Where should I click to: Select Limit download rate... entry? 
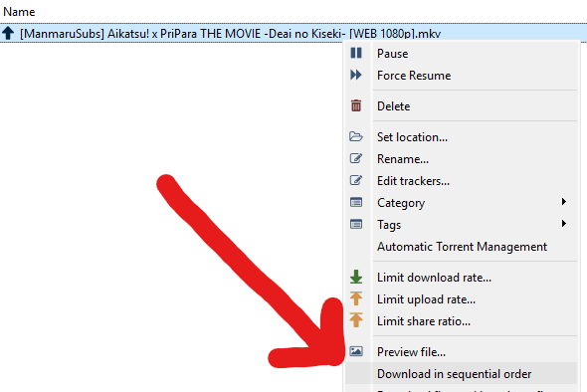point(461,278)
